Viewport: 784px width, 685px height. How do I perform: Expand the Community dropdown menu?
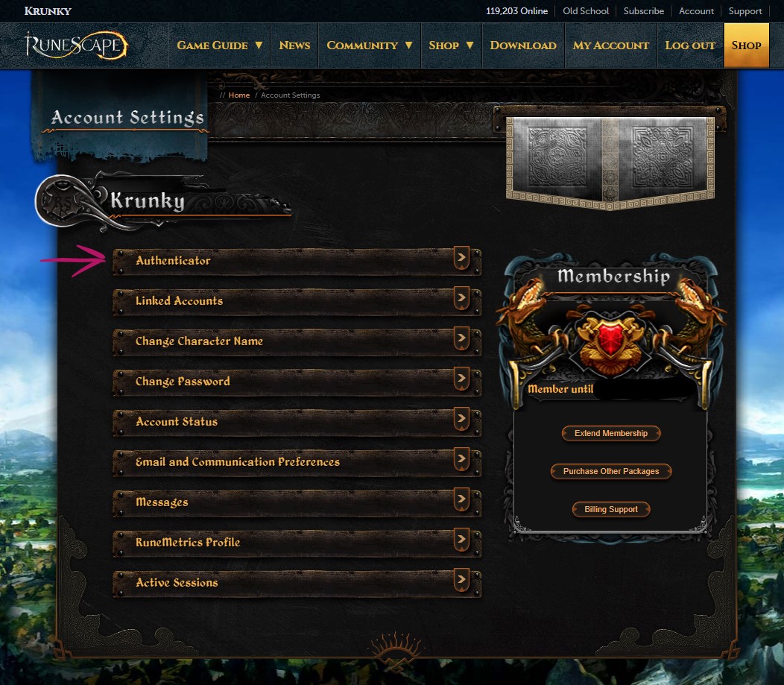tap(370, 45)
